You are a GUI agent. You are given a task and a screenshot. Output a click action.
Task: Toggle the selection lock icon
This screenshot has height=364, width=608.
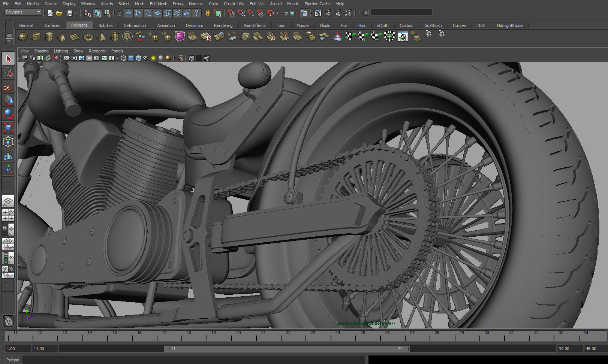tap(207, 13)
